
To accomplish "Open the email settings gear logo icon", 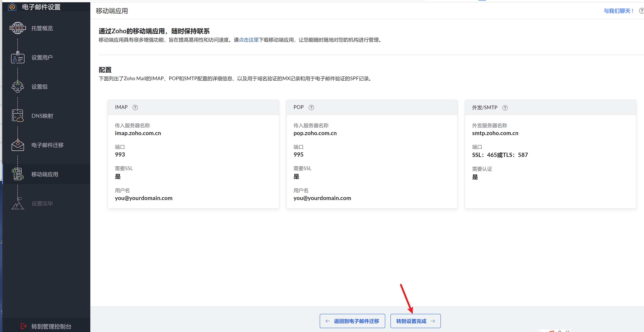I will point(12,7).
